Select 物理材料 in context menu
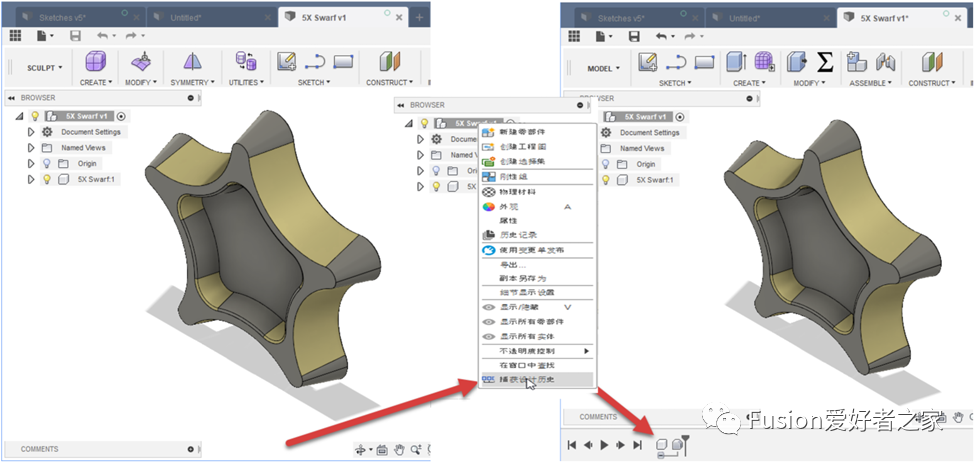 click(537, 192)
